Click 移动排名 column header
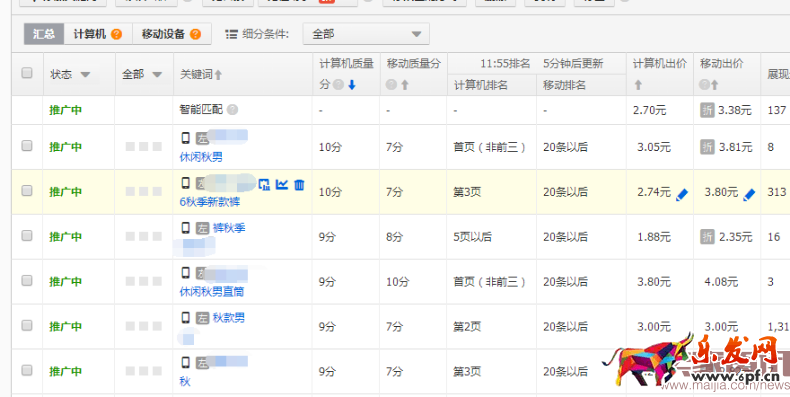This screenshot has width=790, height=397. pos(564,85)
